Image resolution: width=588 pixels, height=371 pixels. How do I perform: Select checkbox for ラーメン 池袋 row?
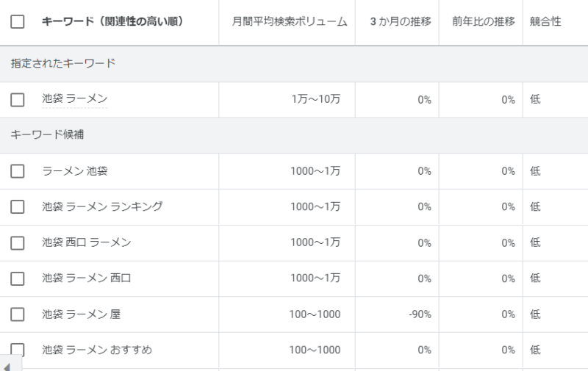pos(18,171)
